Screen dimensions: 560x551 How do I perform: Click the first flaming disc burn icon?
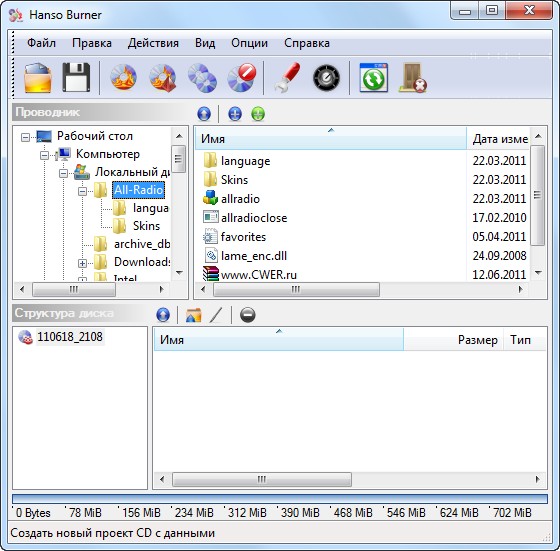tap(123, 77)
